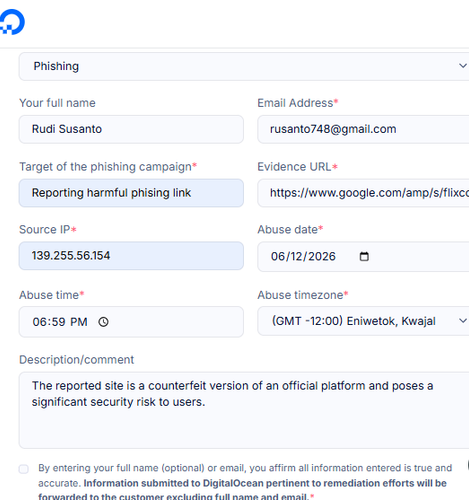469x500 pixels.
Task: Open the Abuse timezone dropdown
Action: pos(363,321)
